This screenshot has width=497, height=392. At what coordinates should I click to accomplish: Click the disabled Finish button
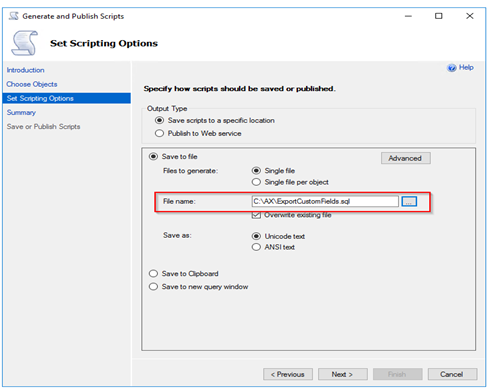pyautogui.click(x=398, y=374)
